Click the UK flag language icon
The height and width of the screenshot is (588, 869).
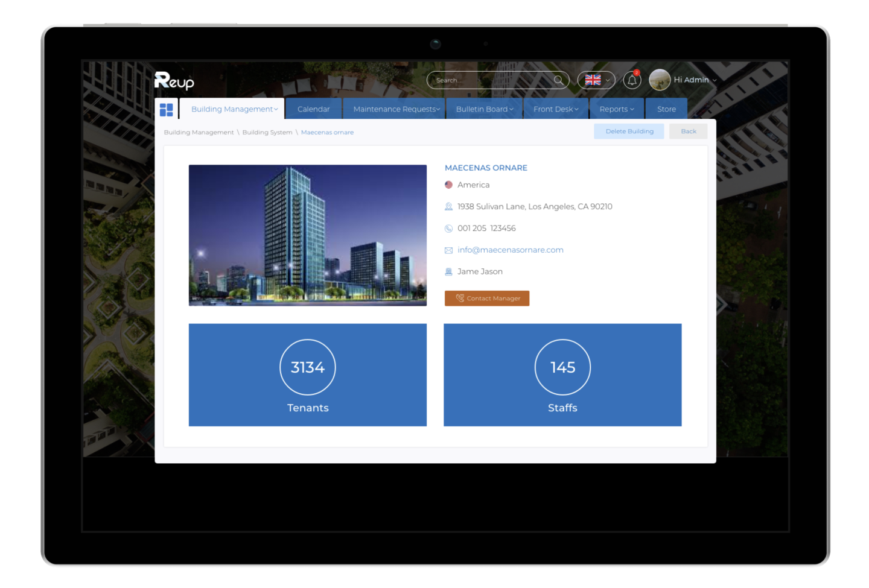pos(593,80)
